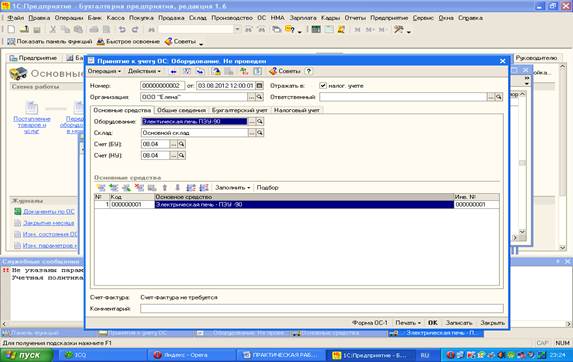Open Закрытие месяца link in background window
The height and width of the screenshot is (362, 573).
[49, 223]
